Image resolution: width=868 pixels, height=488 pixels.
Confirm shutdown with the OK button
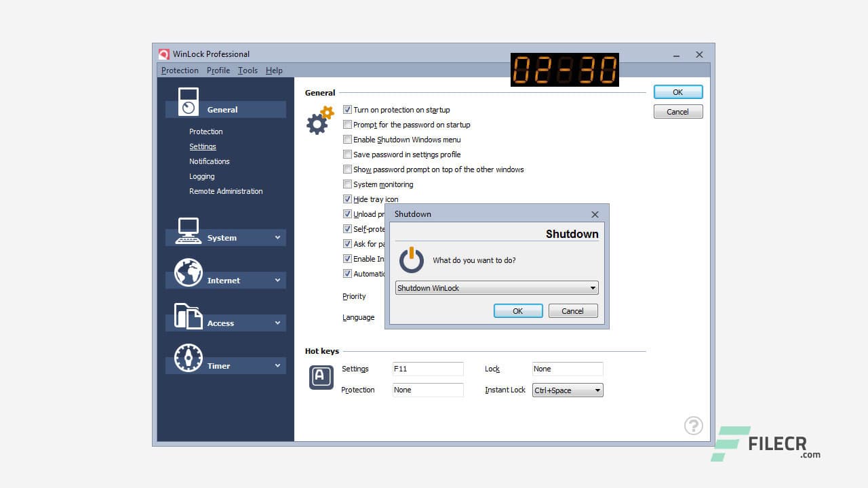(517, 310)
